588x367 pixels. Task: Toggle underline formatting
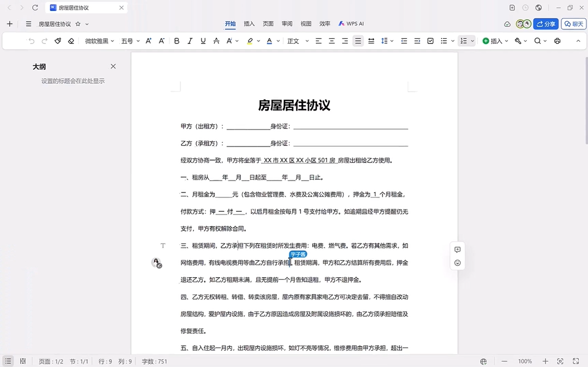coord(203,41)
